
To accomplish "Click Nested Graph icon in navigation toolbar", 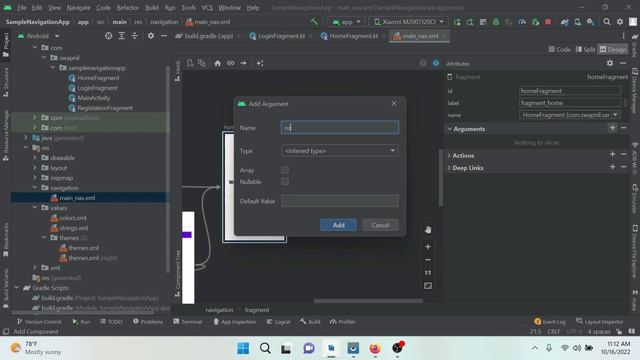I will (202, 63).
